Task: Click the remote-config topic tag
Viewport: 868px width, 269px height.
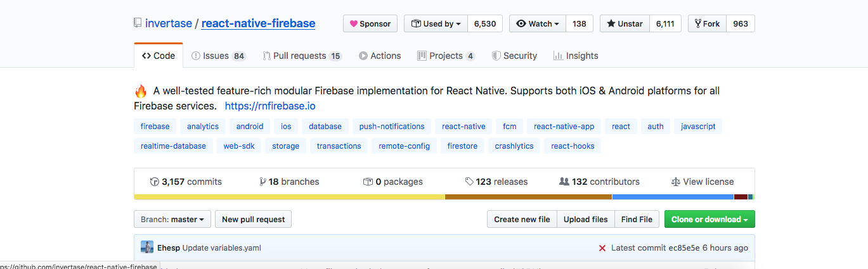Action: [405, 146]
